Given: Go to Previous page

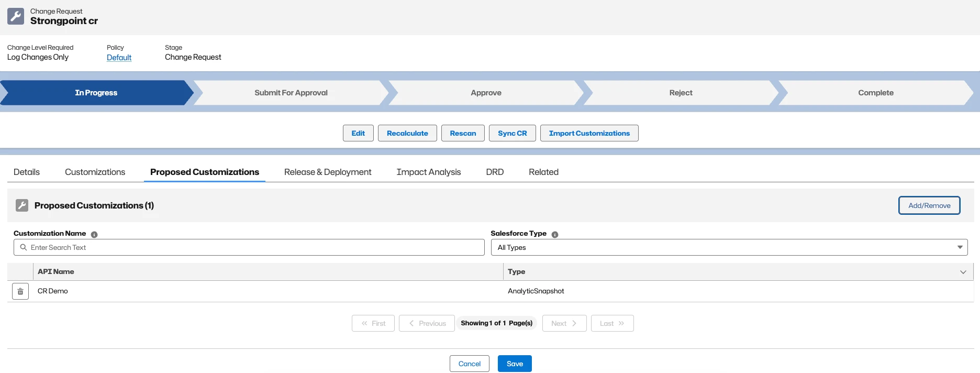Looking at the screenshot, I should coord(427,323).
